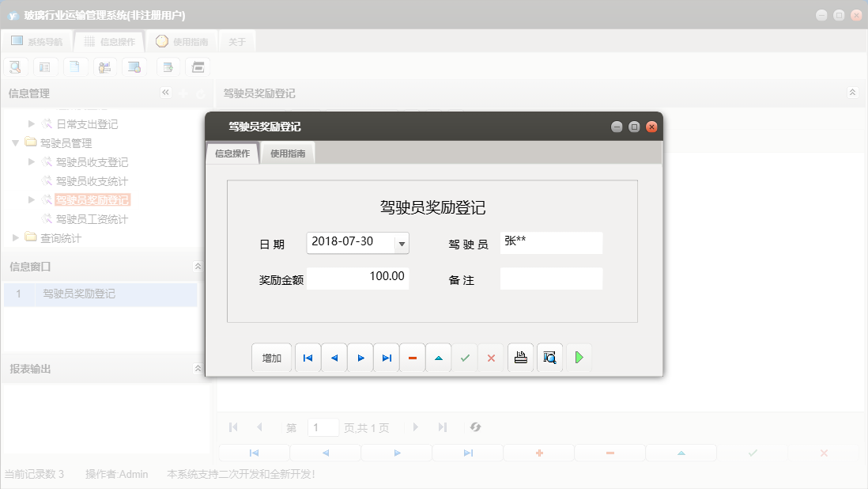Confirm the record with the green checkmark
The image size is (868, 489).
point(465,357)
